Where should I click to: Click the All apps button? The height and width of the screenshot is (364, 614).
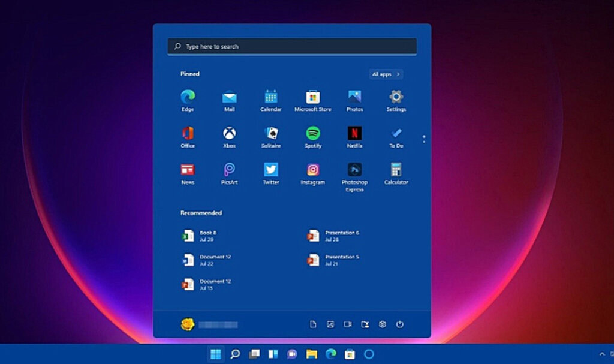(386, 74)
